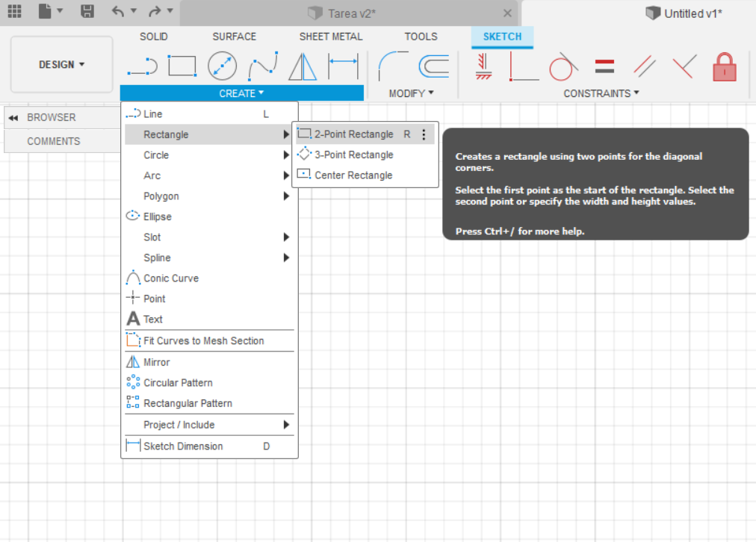Open the File menu dropdown arrow

point(60,10)
